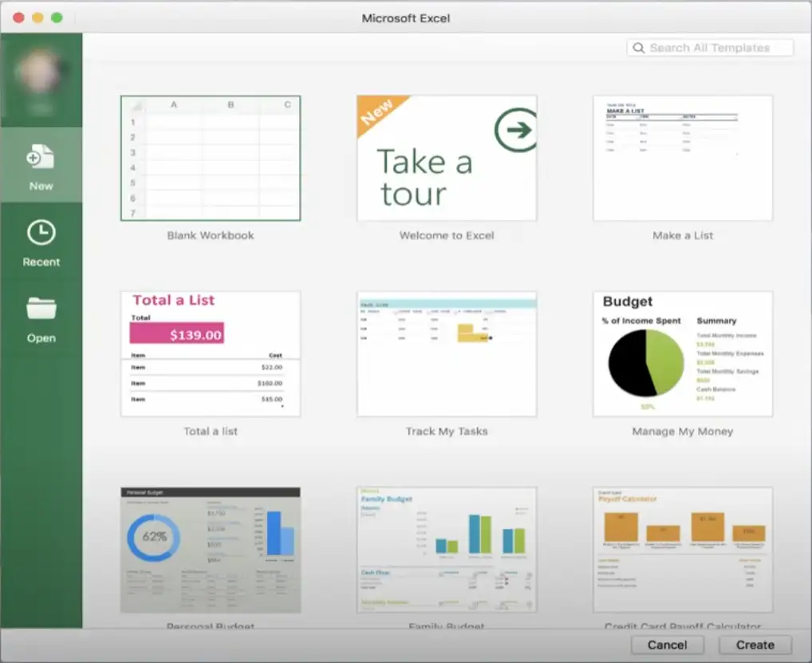
Task: Pick the Credit Card Payoff Calculator template
Action: [x=682, y=550]
